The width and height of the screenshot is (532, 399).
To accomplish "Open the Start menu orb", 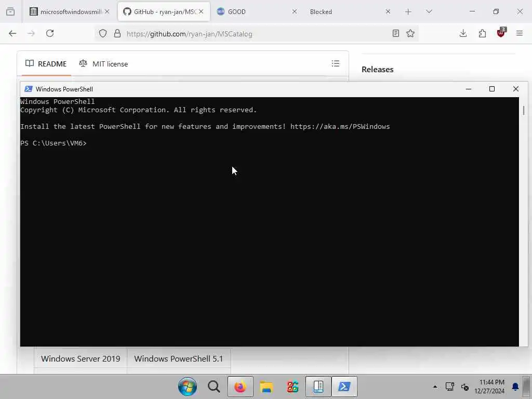I will [x=187, y=387].
